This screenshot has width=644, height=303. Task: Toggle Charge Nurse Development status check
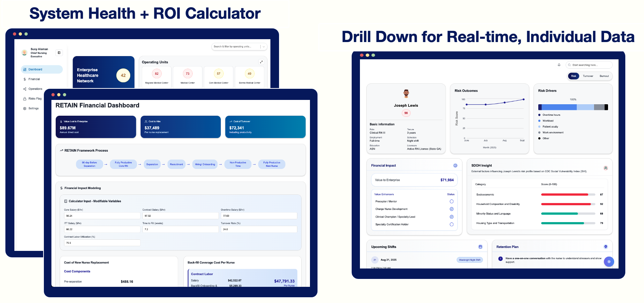(452, 209)
